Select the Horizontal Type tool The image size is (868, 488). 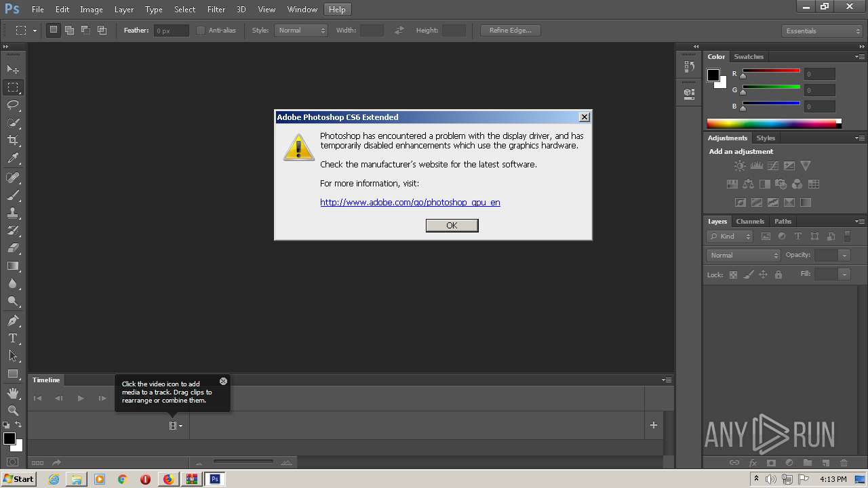13,338
